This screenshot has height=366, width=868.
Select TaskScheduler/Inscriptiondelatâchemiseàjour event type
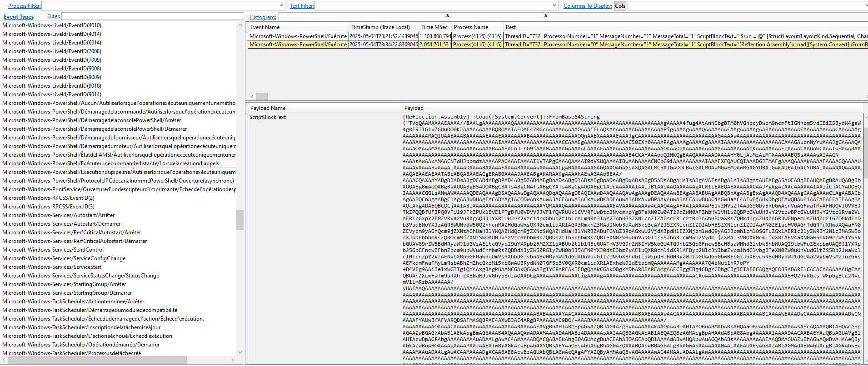[x=81, y=327]
